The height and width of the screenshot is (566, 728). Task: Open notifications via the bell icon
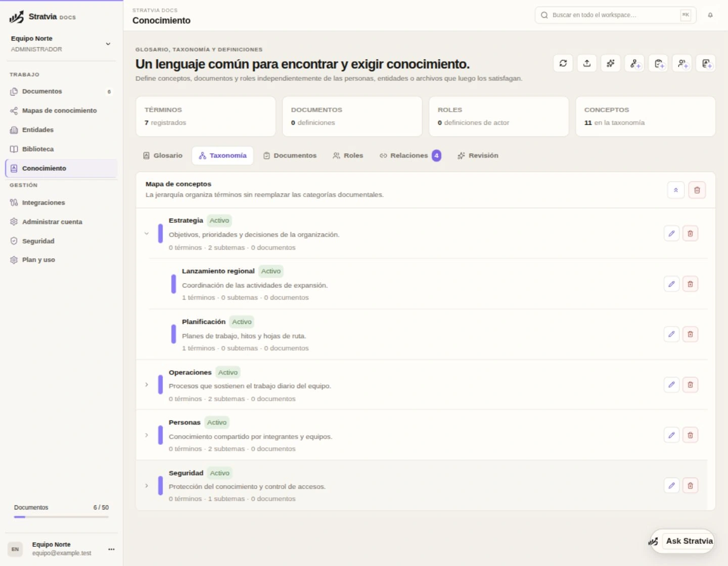tap(710, 15)
